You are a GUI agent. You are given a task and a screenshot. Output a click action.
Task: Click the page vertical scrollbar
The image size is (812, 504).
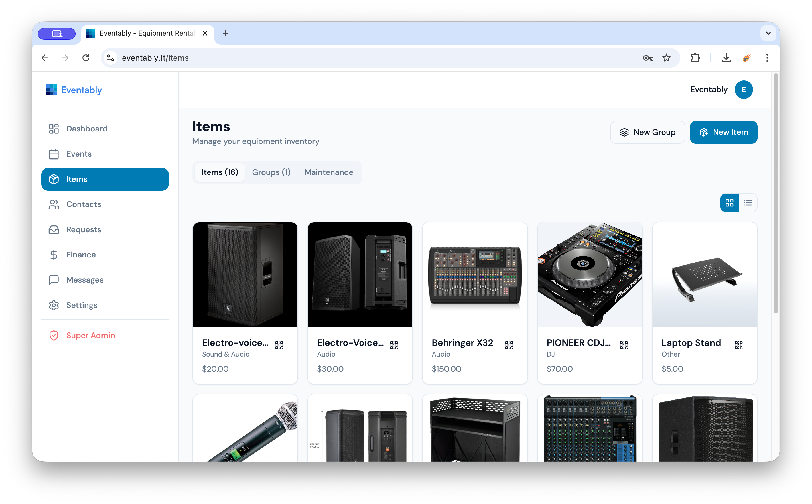(x=775, y=194)
